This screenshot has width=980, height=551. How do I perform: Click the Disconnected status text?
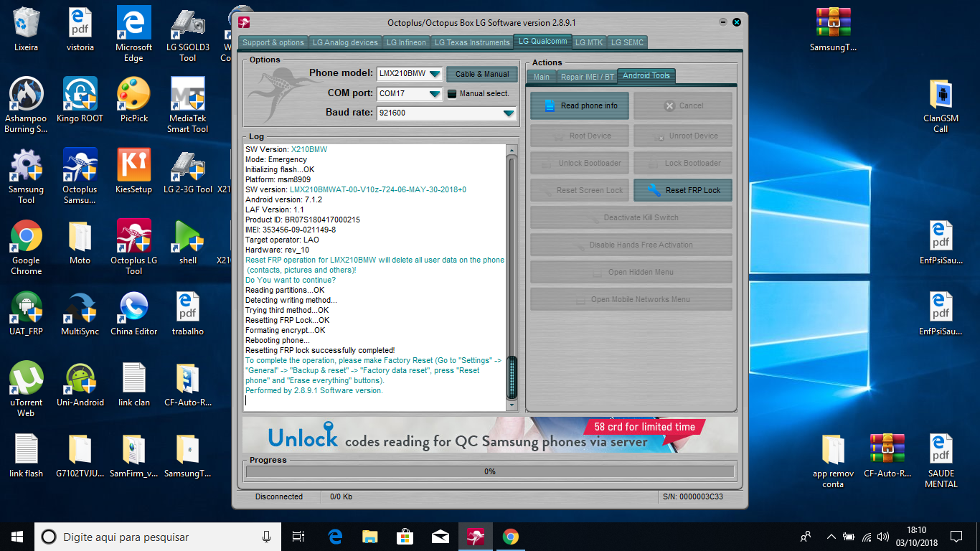[x=279, y=496]
